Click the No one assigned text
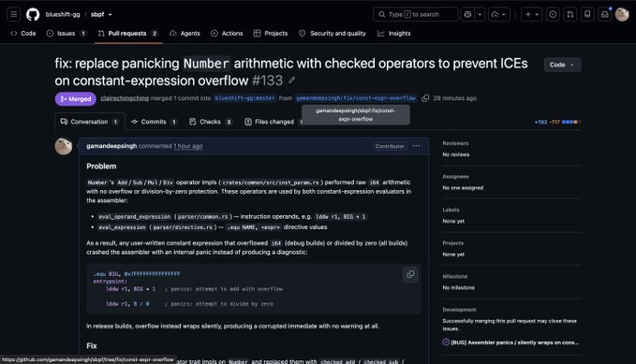636x364 pixels. 463,188
